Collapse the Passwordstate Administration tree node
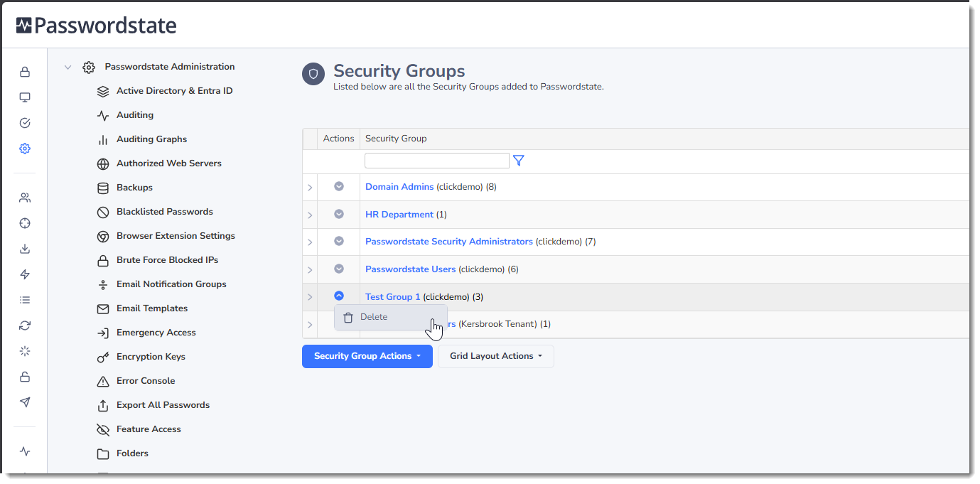This screenshot has height=484, width=980. (68, 68)
